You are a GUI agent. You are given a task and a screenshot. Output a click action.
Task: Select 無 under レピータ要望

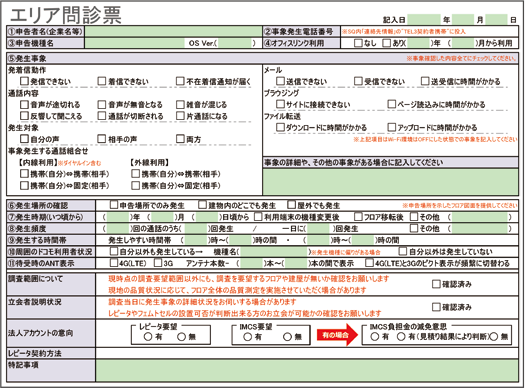click(x=181, y=337)
